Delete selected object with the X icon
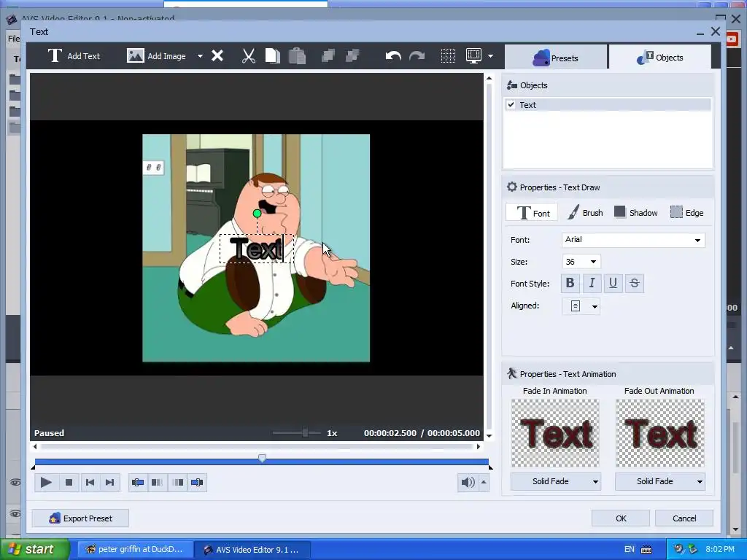 [x=217, y=56]
